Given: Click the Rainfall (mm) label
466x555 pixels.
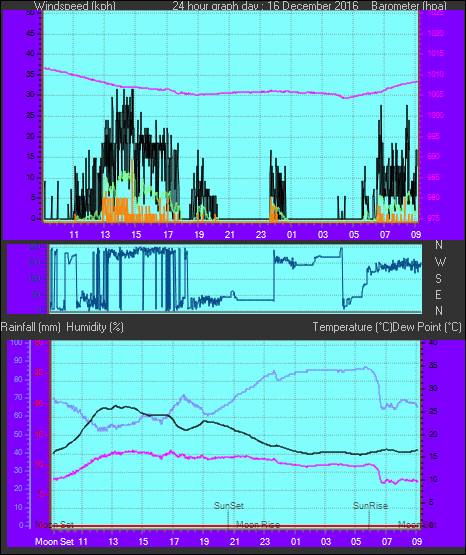Looking at the screenshot, I should [x=30, y=327].
